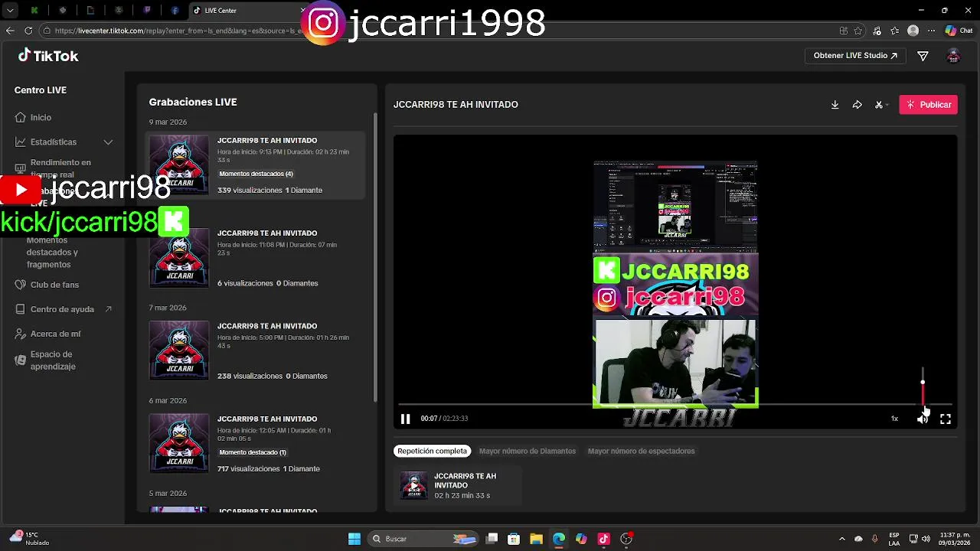The image size is (980, 551).
Task: Pause the video playback
Action: point(405,419)
